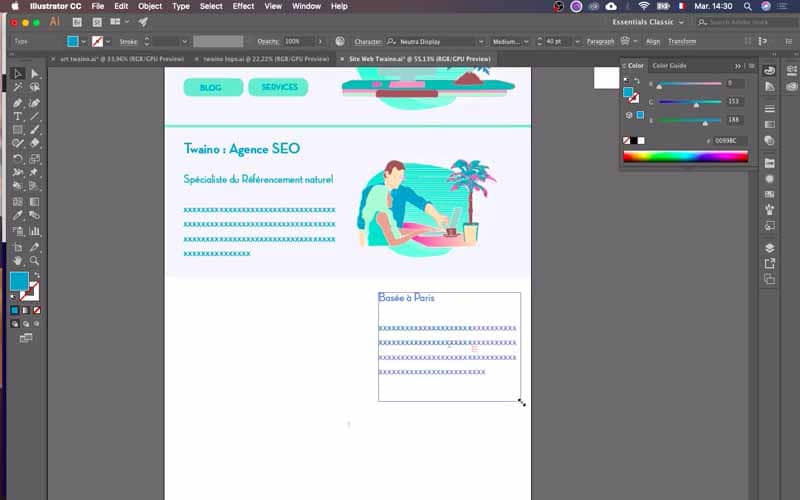
Task: Select the Artboard tool
Action: pos(17,247)
